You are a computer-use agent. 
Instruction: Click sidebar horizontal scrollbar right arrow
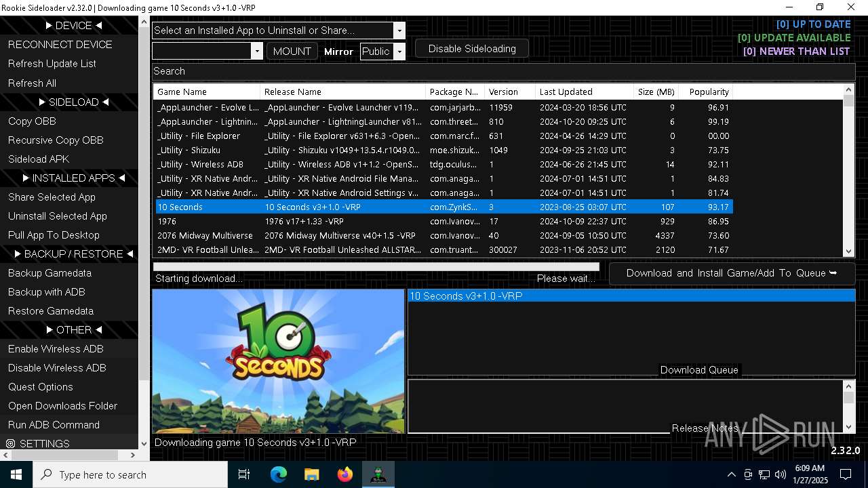[132, 455]
